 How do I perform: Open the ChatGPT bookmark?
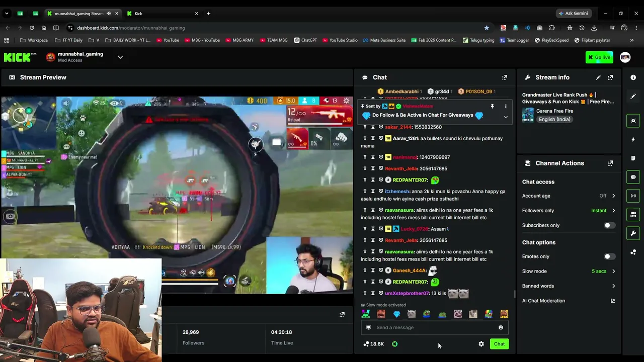pos(305,40)
